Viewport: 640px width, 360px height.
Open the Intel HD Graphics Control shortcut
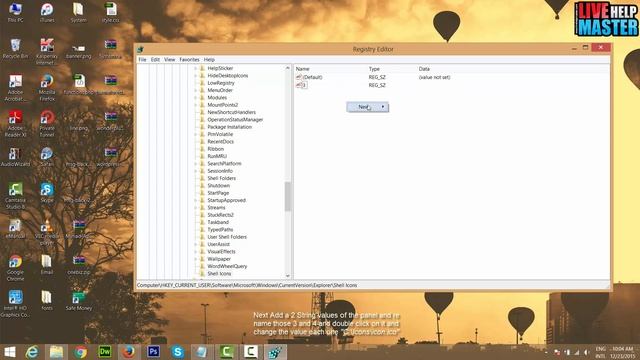(16, 304)
